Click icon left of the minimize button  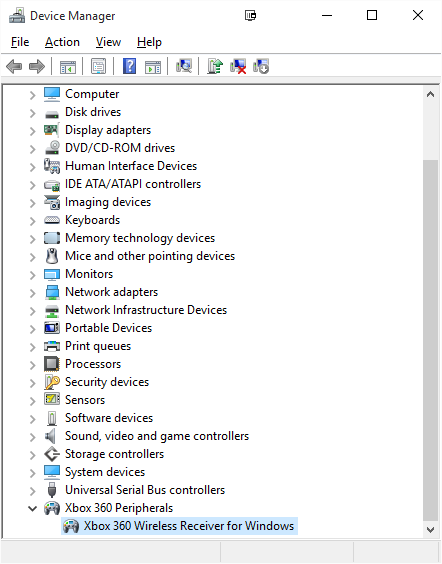pos(250,15)
